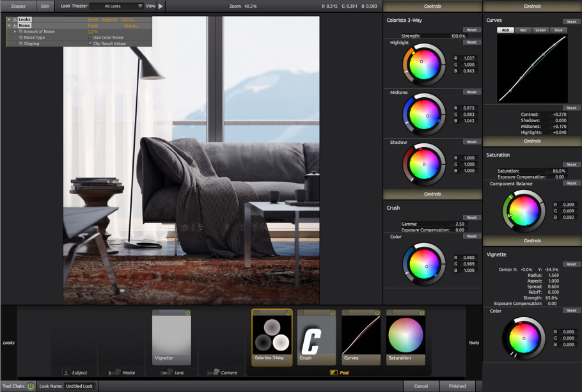Image resolution: width=582 pixels, height=392 pixels.
Task: Collapse the Colorista 3-Way Controls header
Action: 432,6
